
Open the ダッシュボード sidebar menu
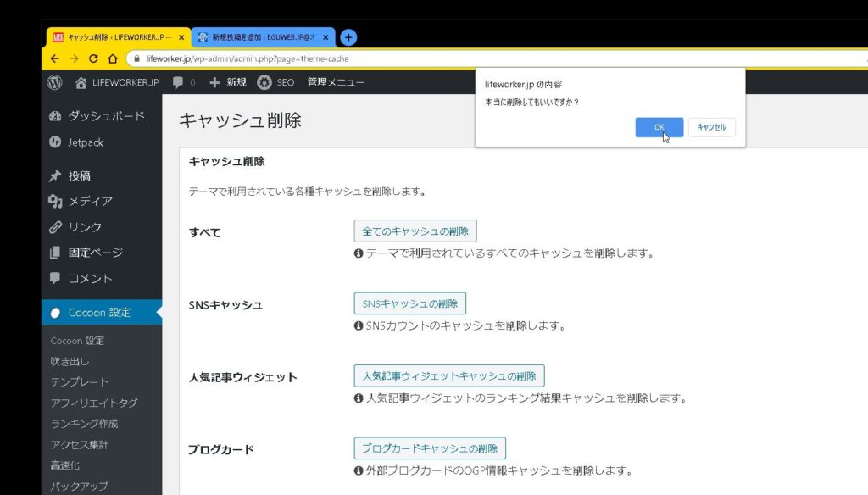[x=106, y=116]
